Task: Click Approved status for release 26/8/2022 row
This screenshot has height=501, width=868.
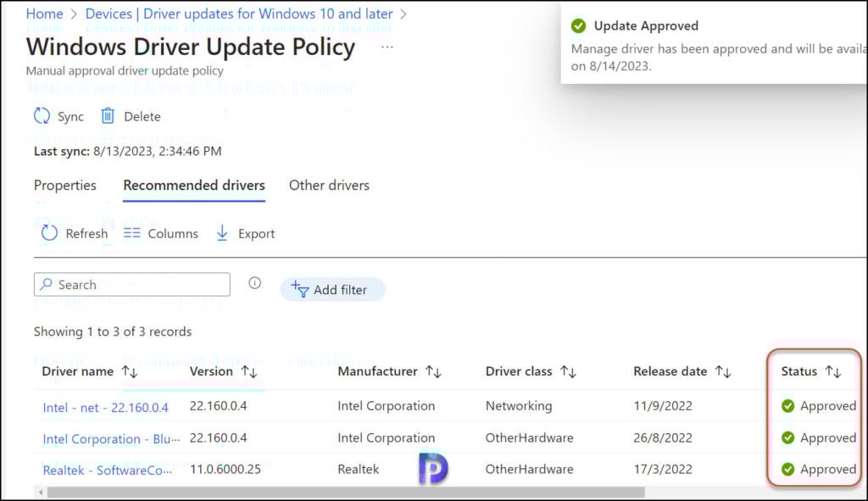Action: 819,438
